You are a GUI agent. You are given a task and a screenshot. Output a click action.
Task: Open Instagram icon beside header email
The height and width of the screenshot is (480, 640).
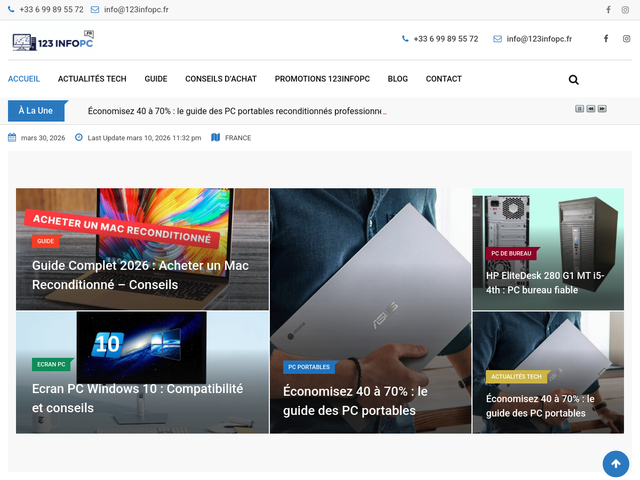click(627, 39)
